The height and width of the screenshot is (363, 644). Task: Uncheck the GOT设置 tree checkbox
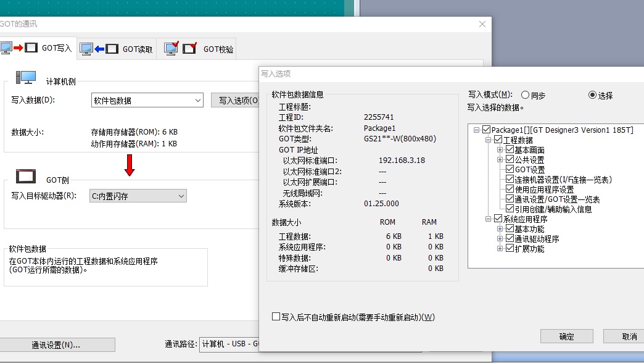tap(510, 170)
